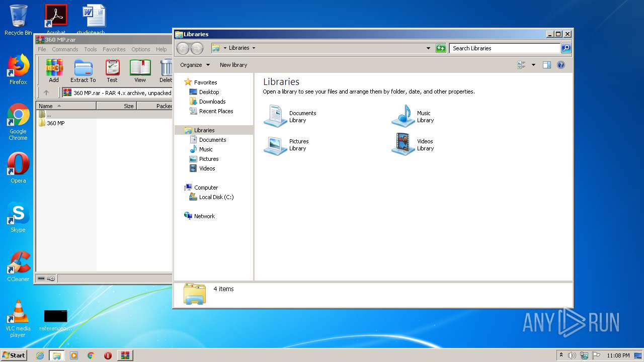Select Recent Places in navigation pane
This screenshot has width=644, height=362.
point(211,111)
